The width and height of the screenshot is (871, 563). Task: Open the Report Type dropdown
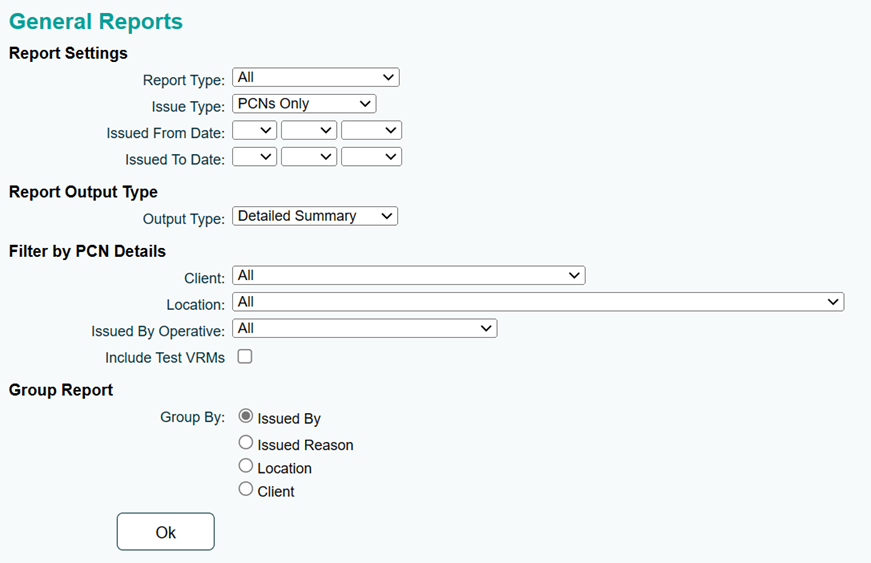click(316, 77)
